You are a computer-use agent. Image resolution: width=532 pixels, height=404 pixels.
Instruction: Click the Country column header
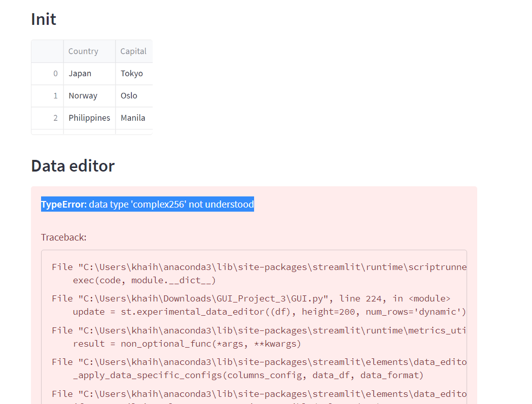(x=84, y=51)
